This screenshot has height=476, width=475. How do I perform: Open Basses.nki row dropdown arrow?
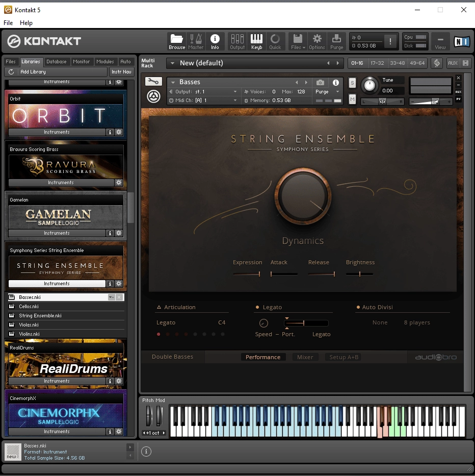(111, 297)
